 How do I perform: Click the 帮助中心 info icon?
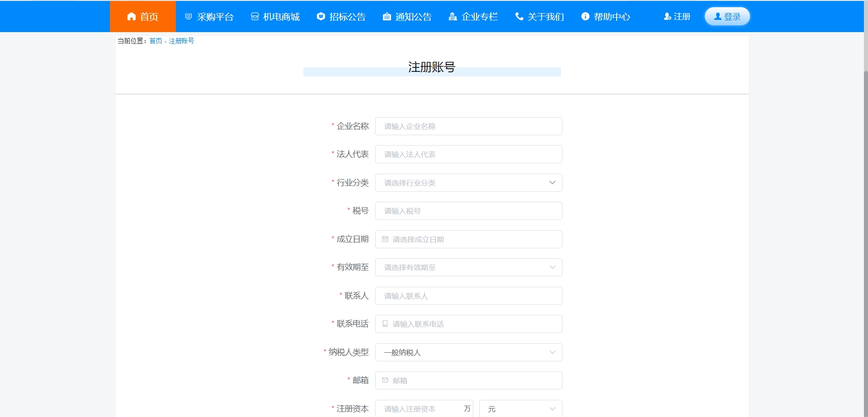click(x=585, y=17)
